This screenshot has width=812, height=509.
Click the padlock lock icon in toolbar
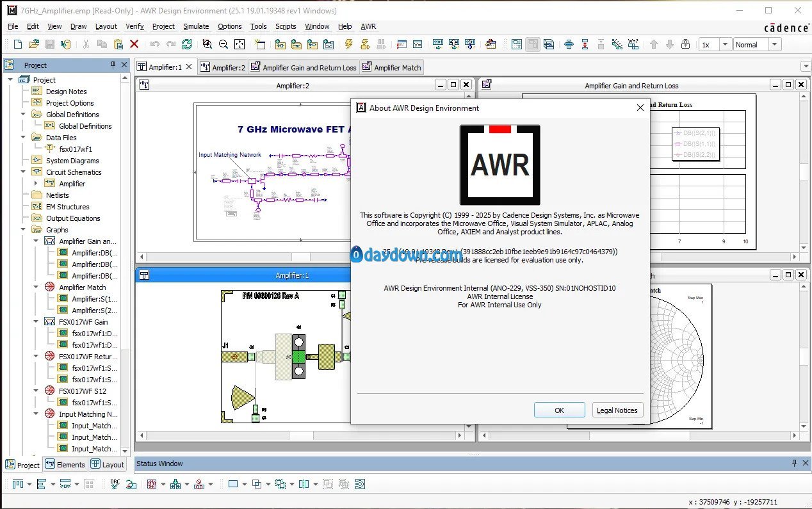point(685,44)
